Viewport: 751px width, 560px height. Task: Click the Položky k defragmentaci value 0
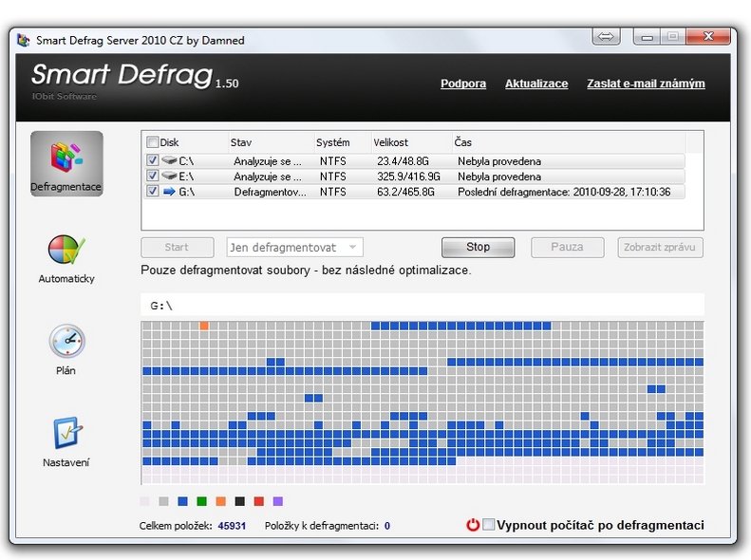tap(387, 526)
